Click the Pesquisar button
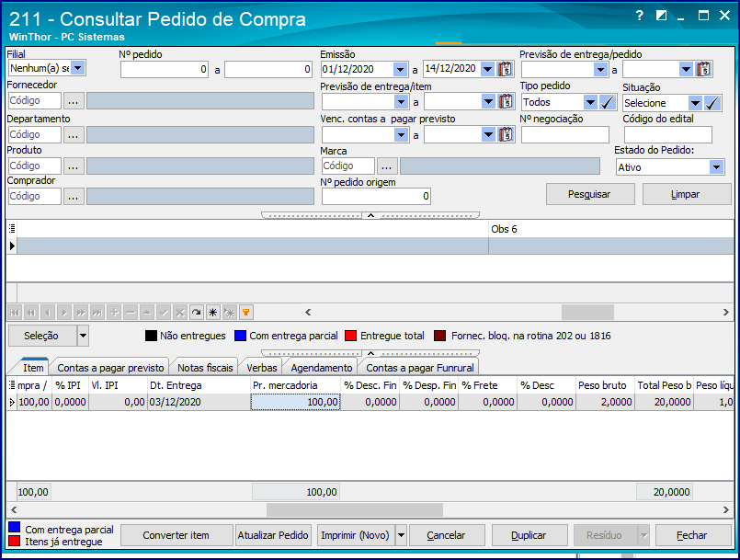 pos(590,194)
